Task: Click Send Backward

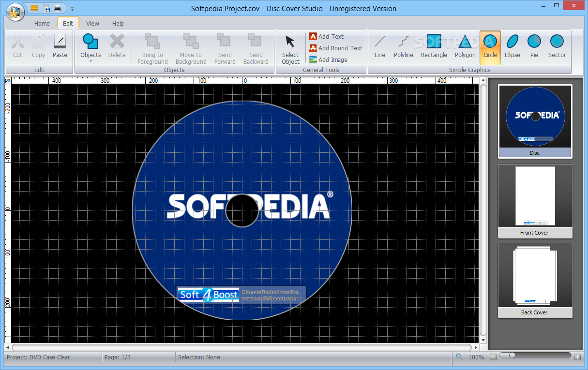Action: 256,48
